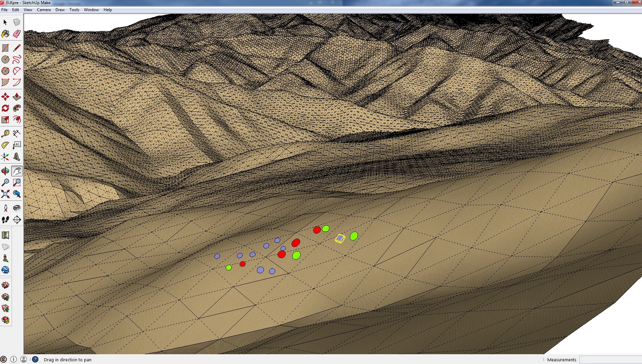The image size is (642, 364).
Task: Open the Get Models 3D Warehouse icon
Action: point(5,285)
